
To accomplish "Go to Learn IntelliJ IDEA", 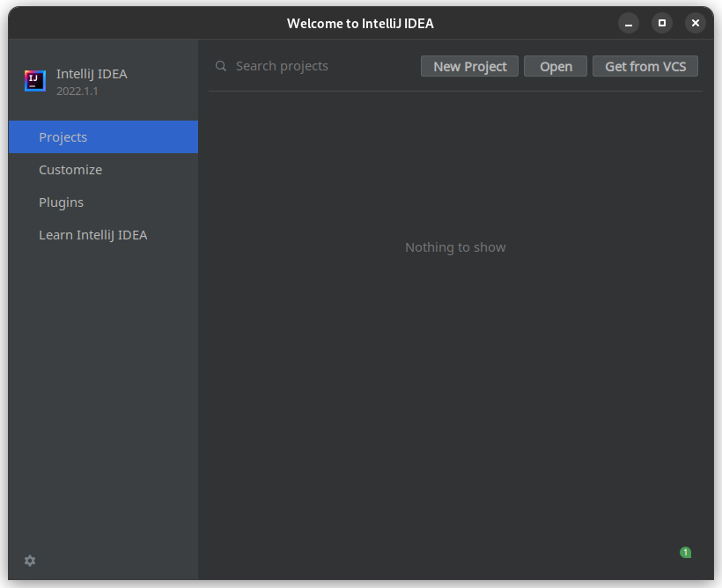I will (92, 235).
